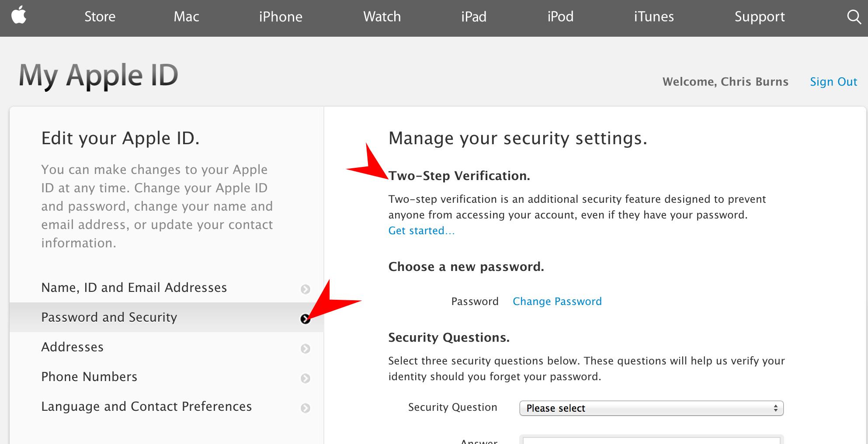Click the arrow icon beside Addresses
The height and width of the screenshot is (444, 868).
click(305, 349)
